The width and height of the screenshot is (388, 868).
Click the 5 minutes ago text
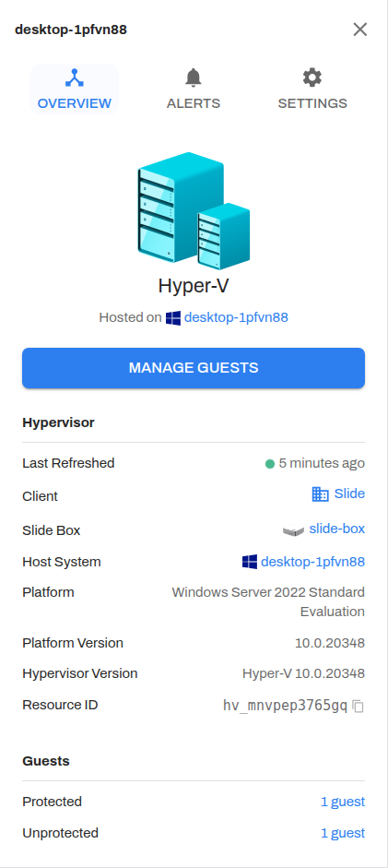(322, 463)
